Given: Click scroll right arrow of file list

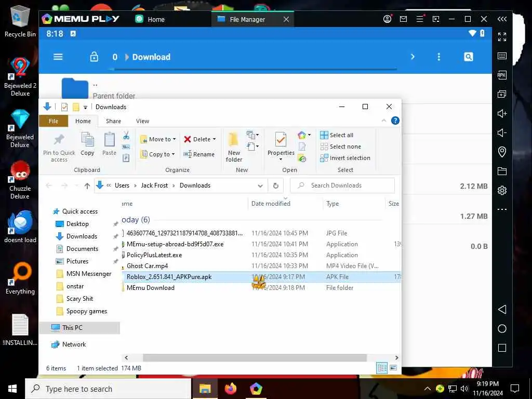Looking at the screenshot, I should [x=396, y=357].
